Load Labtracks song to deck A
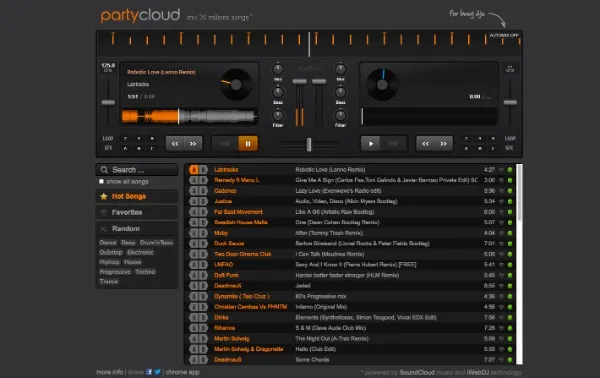The height and width of the screenshot is (378, 600). (x=194, y=169)
